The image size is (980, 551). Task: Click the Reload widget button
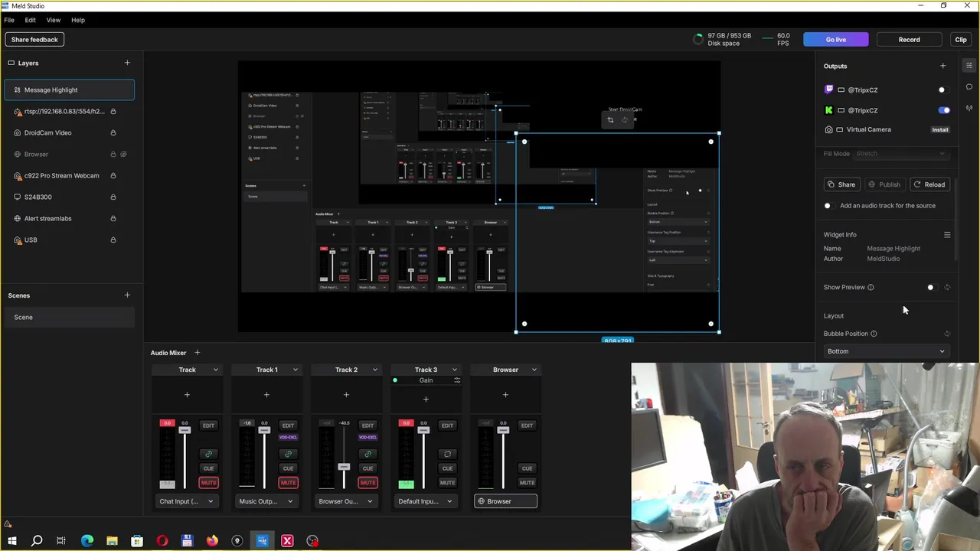pos(929,184)
